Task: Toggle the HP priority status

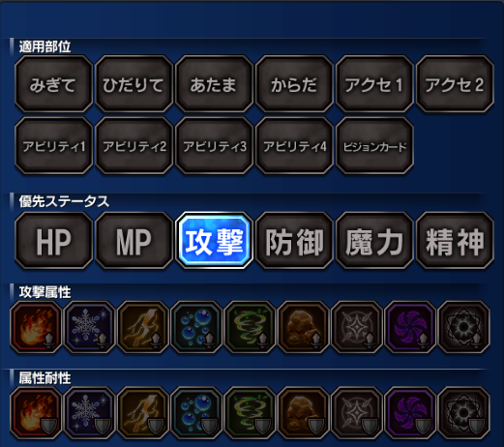Action: pos(53,241)
